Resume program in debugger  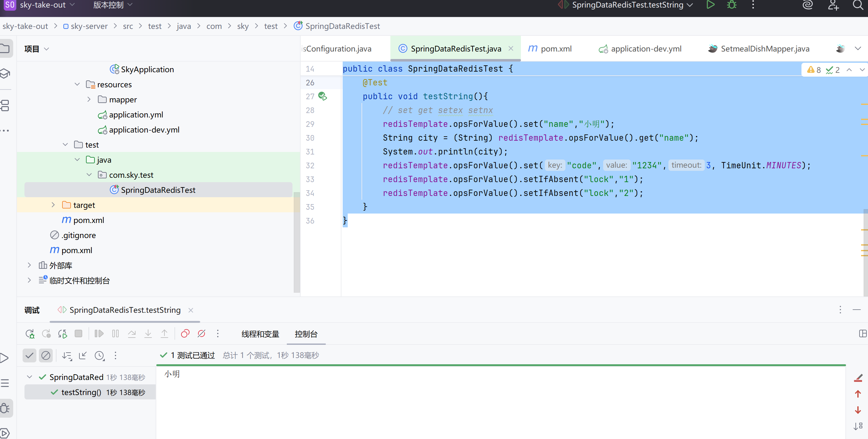click(x=99, y=334)
